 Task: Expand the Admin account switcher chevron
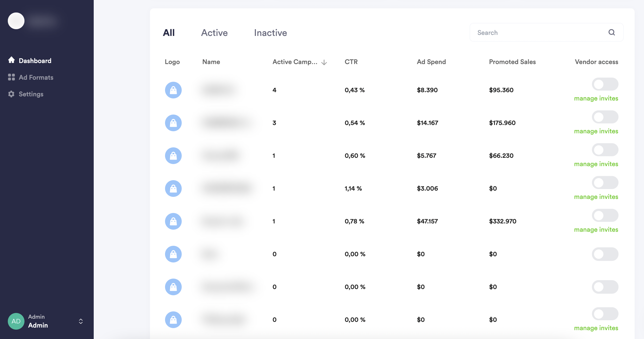coord(81,321)
